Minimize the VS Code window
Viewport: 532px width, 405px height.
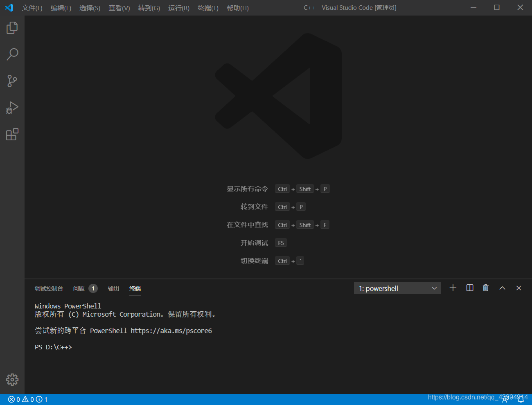pos(473,8)
